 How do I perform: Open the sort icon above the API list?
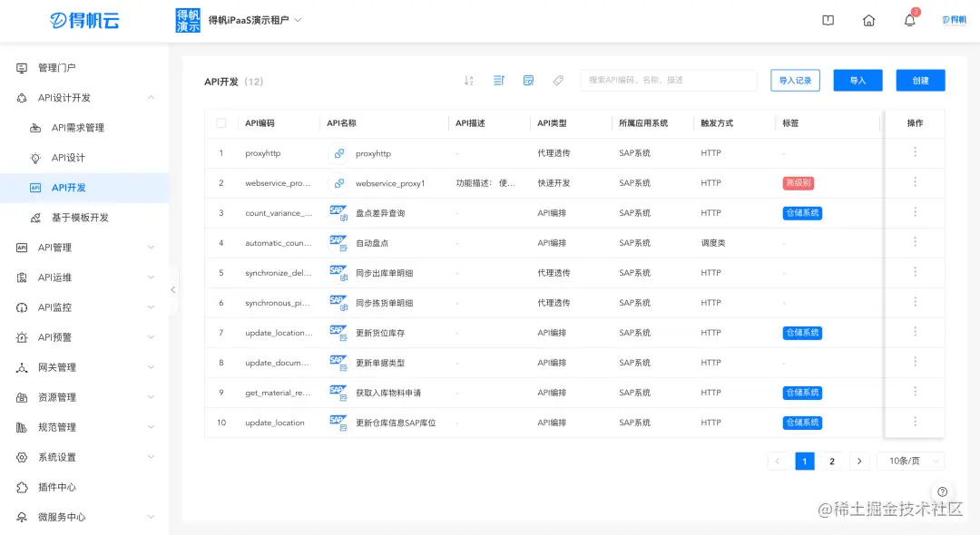click(468, 80)
